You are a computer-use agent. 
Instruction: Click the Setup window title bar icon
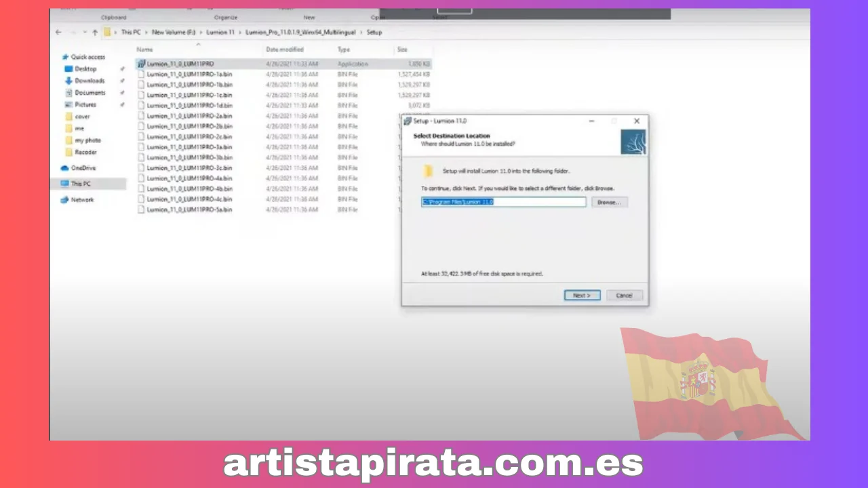(408, 121)
